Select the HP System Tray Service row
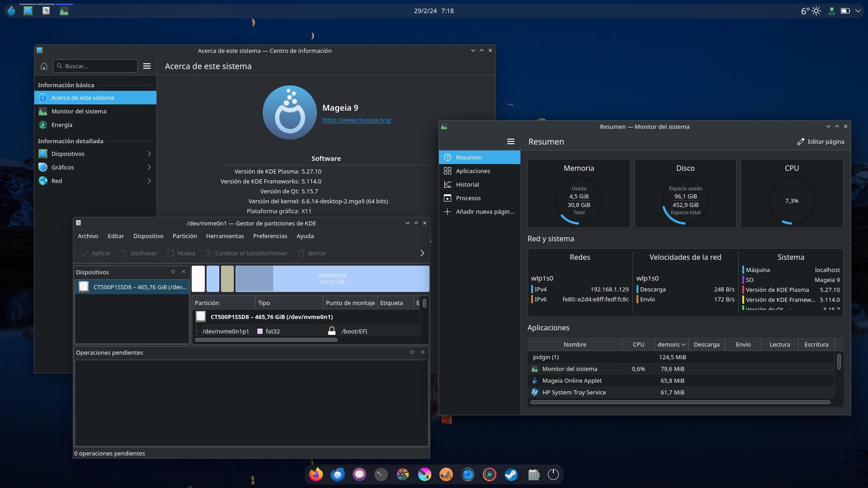The image size is (868, 488). click(x=681, y=392)
